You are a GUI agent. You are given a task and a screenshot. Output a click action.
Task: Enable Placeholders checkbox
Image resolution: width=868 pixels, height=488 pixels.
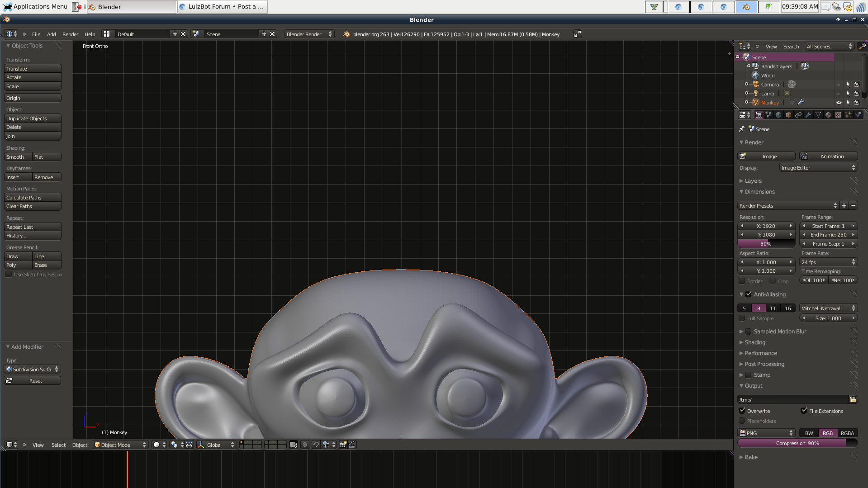click(742, 421)
